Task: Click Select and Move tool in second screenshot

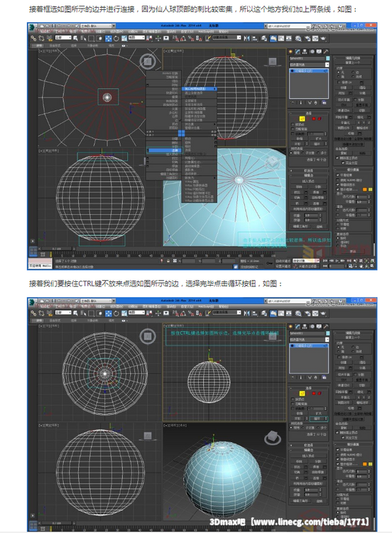Action: (x=109, y=313)
